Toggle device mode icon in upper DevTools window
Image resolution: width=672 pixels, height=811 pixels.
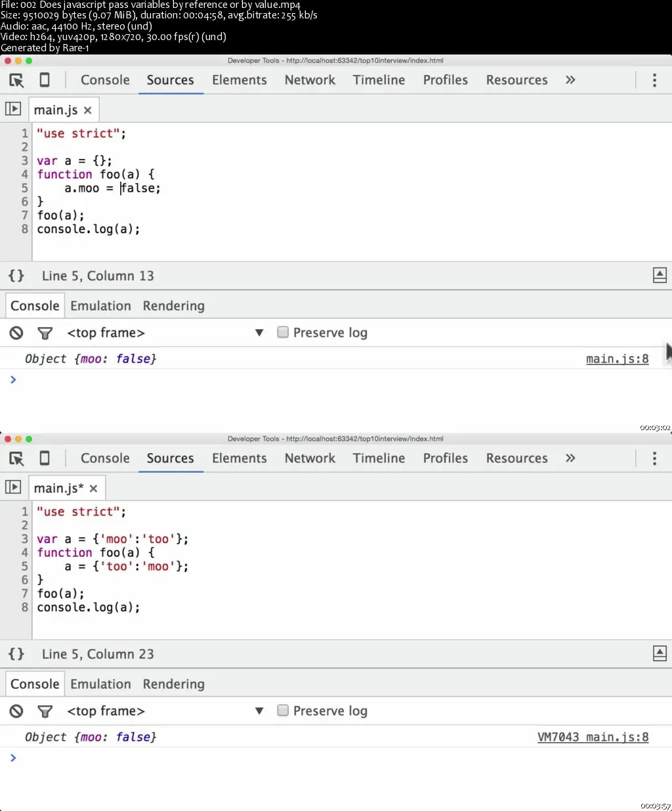[x=45, y=80]
